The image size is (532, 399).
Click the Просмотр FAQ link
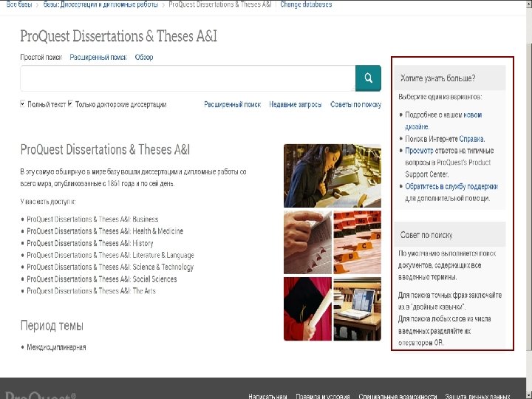point(419,151)
